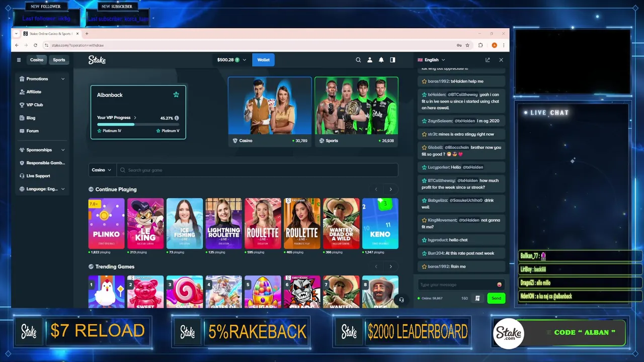
Task: Click username Burr204 in chat
Action: 435,253
